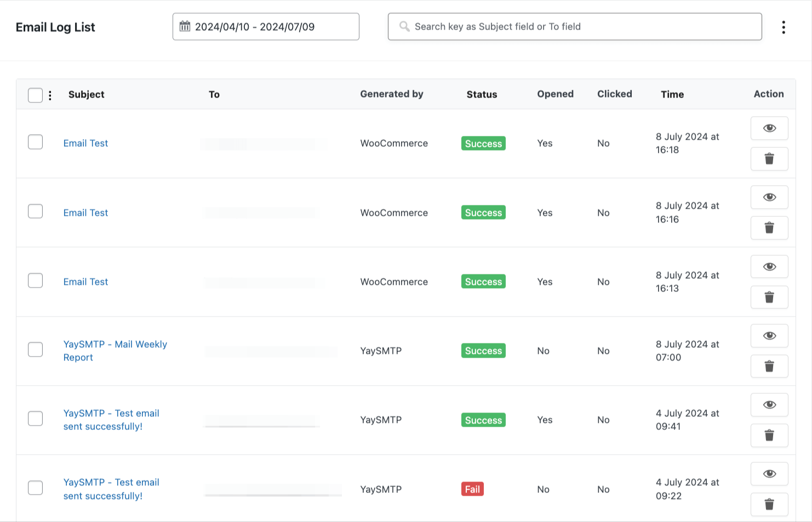
Task: Select the YaySMTP Mail Weekly Report row checkbox
Action: 35,349
